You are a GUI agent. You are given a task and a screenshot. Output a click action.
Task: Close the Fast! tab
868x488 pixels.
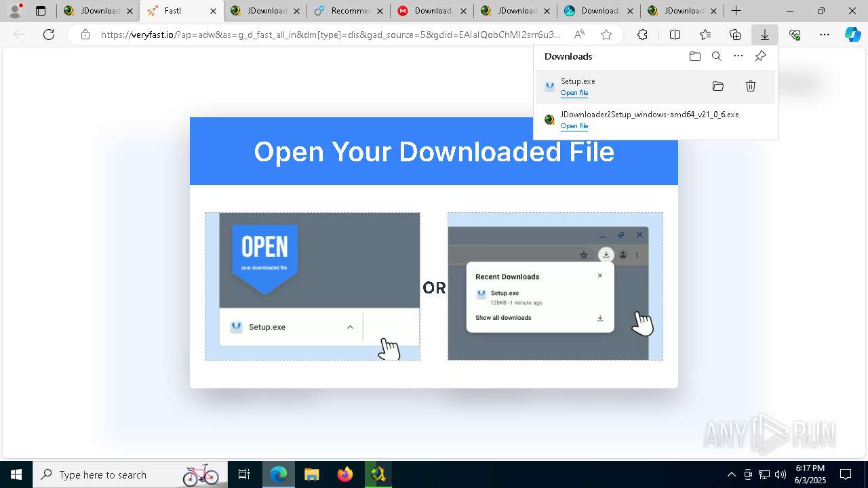(x=213, y=11)
